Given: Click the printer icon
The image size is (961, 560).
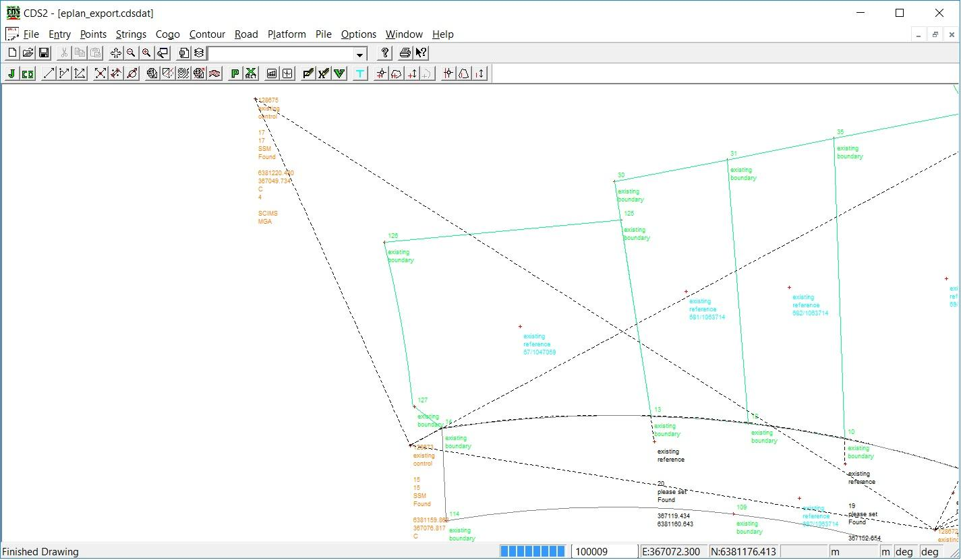Looking at the screenshot, I should [405, 53].
